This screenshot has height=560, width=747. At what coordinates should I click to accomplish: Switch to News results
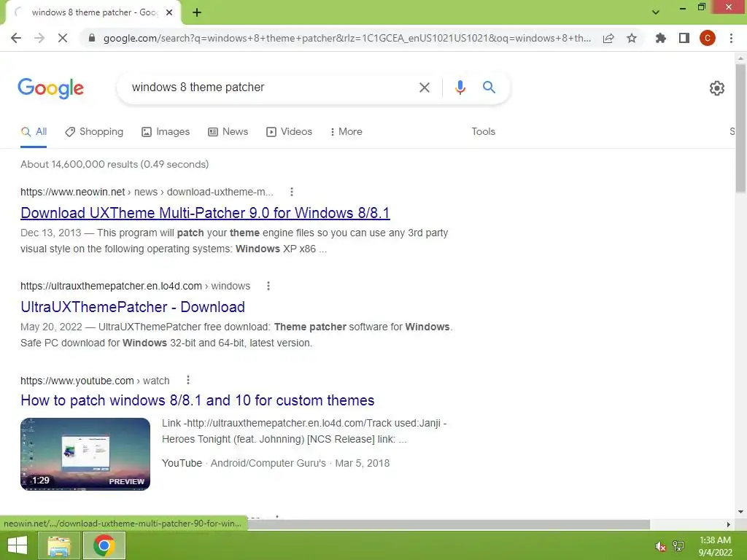click(228, 132)
